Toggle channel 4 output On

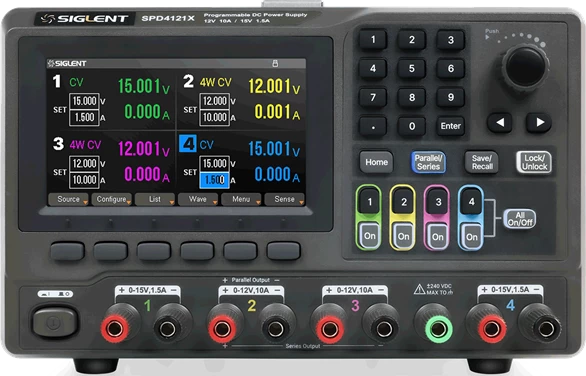click(x=472, y=237)
